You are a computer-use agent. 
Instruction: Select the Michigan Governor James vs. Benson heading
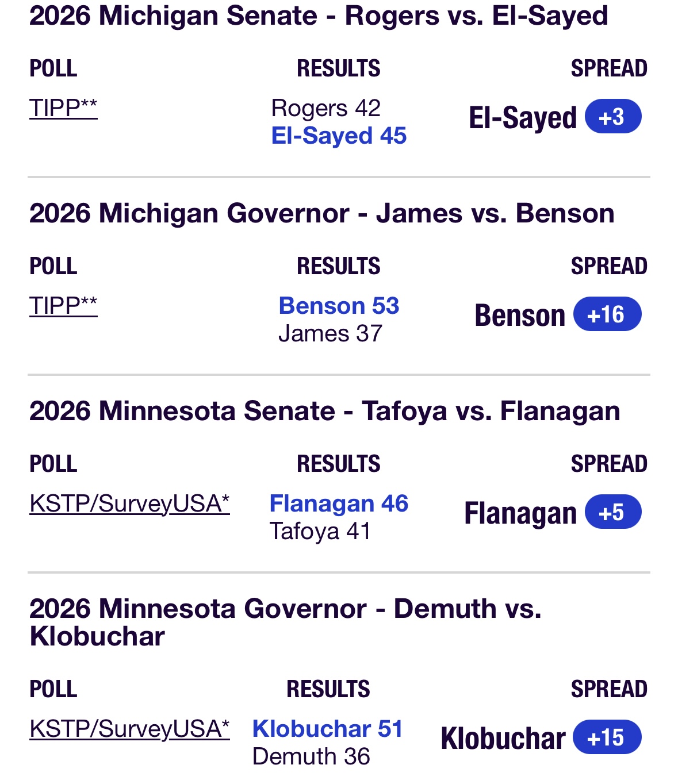(322, 213)
